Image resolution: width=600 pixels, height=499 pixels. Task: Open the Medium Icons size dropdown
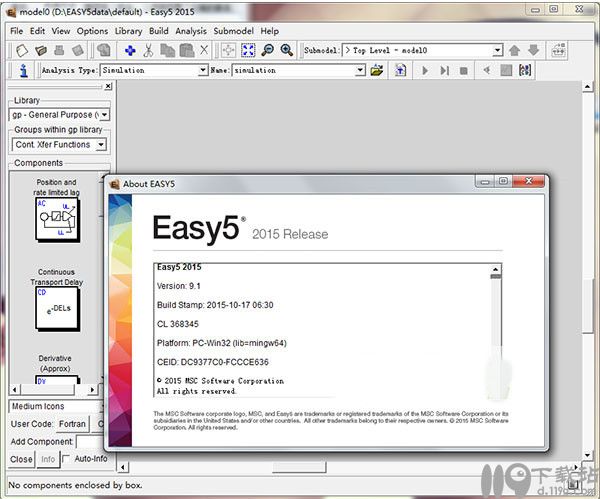(57, 406)
